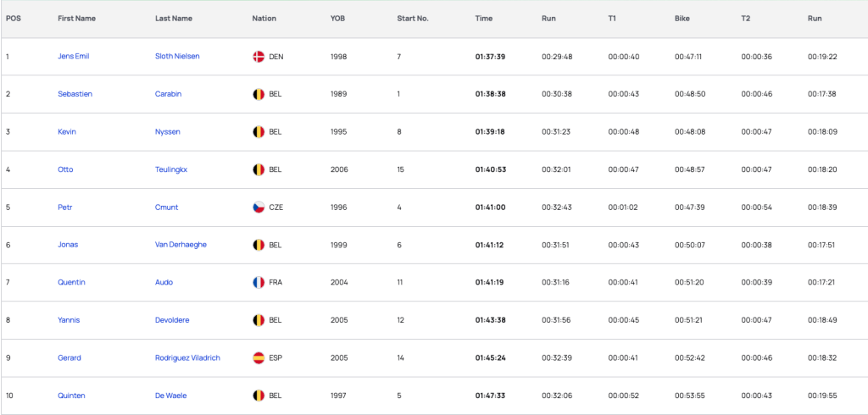This screenshot has height=415, width=868.
Task: Click the Belgian flag in Quinten De Waele row
Action: 259,396
